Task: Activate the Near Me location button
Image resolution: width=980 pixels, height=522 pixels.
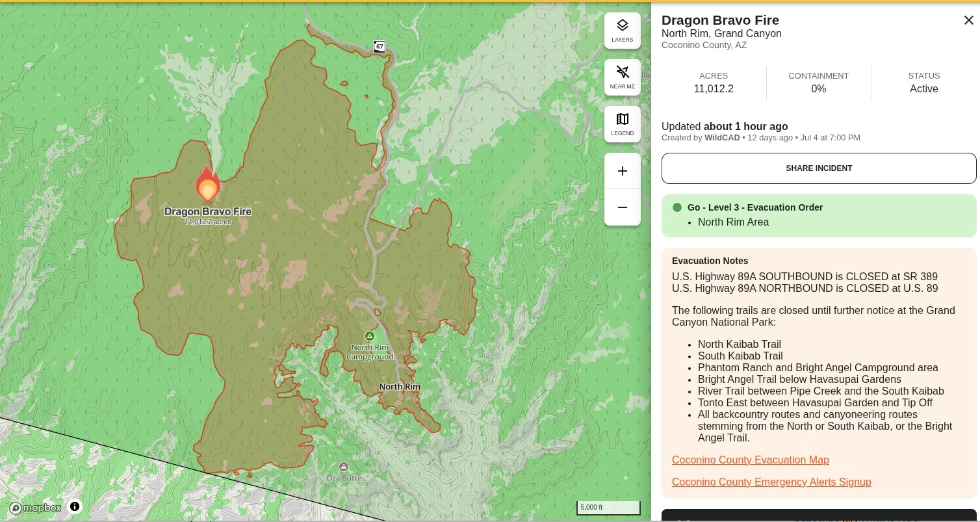Action: click(x=623, y=77)
